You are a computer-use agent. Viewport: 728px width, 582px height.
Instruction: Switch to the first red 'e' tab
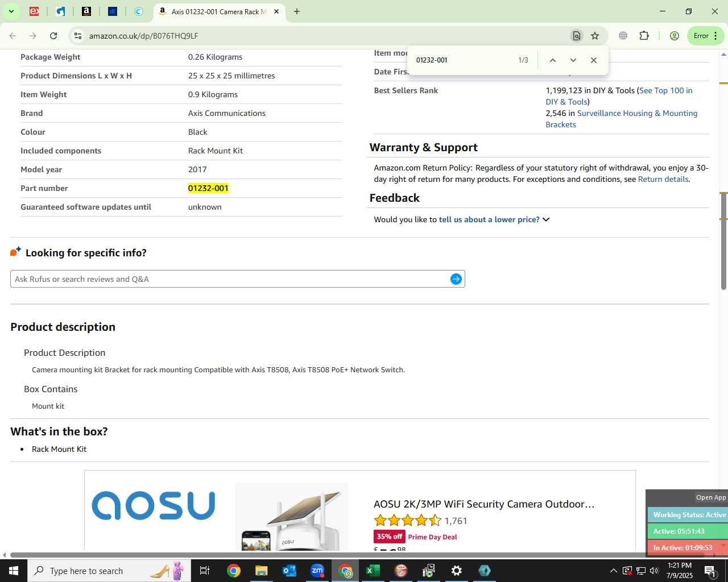[34, 11]
